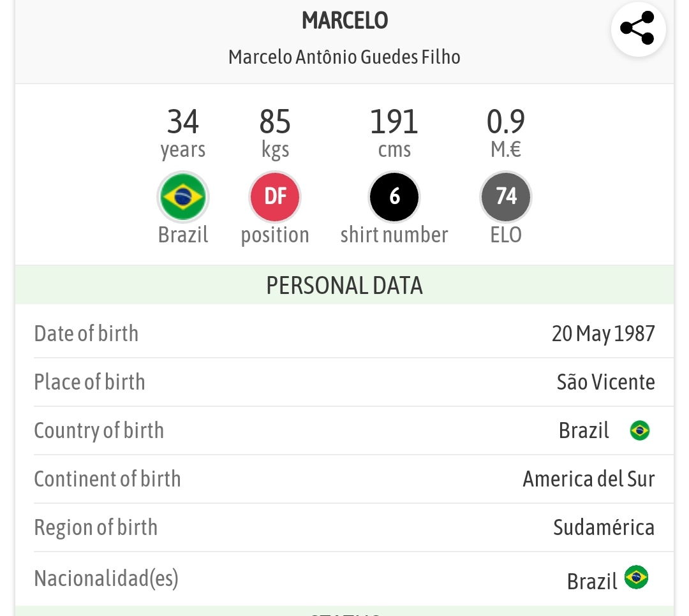Open the São Vicente place of birth
The height and width of the screenshot is (616, 689).
606,382
